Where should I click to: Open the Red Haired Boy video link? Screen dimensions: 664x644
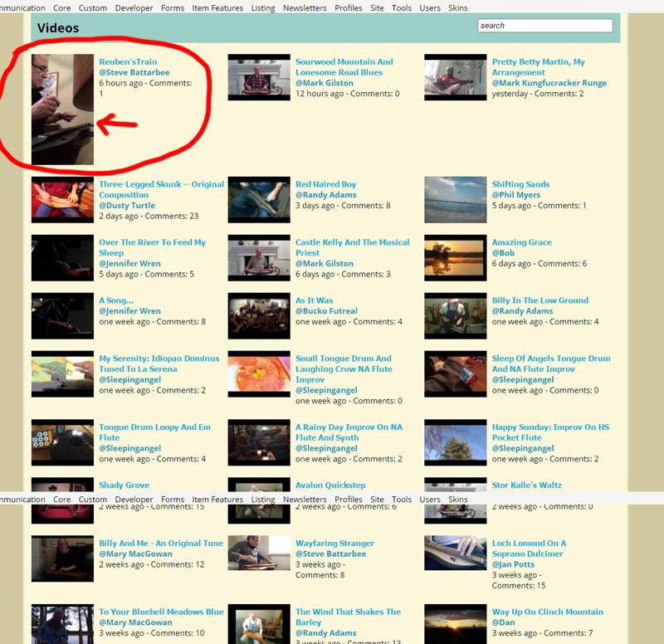point(325,184)
